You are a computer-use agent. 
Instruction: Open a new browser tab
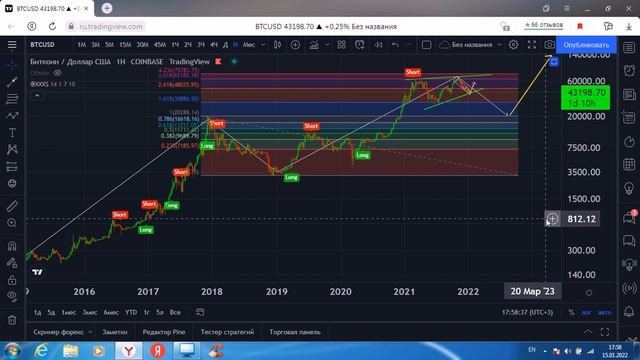107,8
